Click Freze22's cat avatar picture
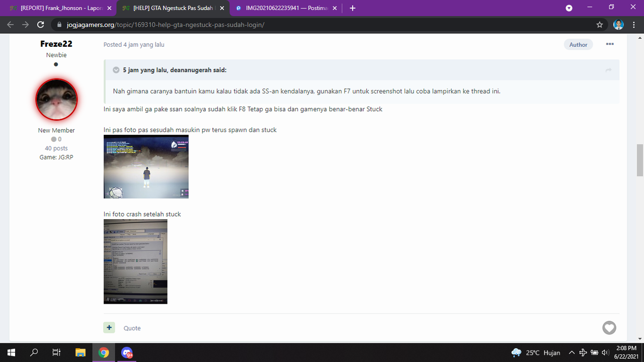Viewport: 644px width, 362px height. (x=56, y=100)
